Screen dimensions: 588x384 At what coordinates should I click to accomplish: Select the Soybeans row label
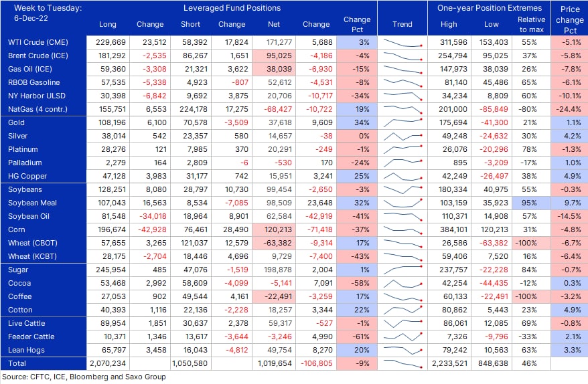[25, 189]
